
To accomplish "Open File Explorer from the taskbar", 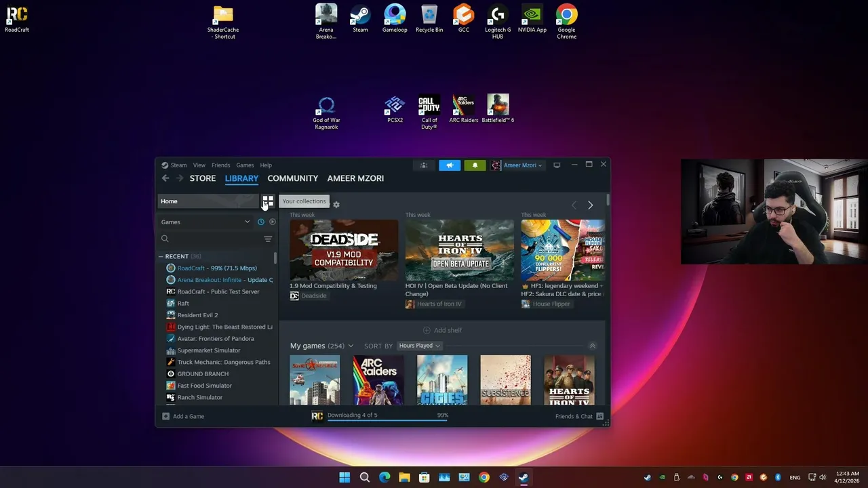I will [x=404, y=477].
